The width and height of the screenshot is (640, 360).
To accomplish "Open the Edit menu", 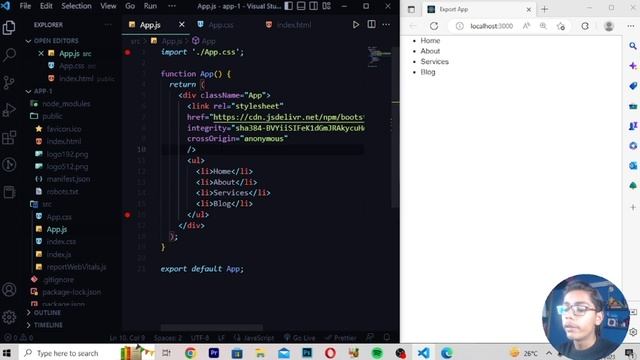I will click(46, 6).
